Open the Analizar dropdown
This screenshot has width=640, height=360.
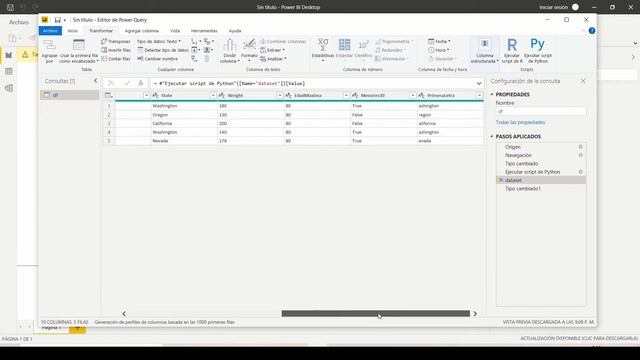273,59
